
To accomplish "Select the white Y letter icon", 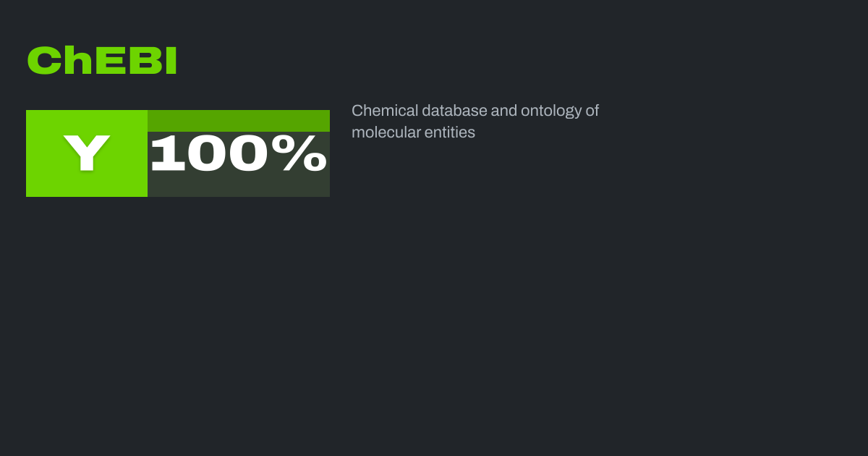I will [x=87, y=153].
